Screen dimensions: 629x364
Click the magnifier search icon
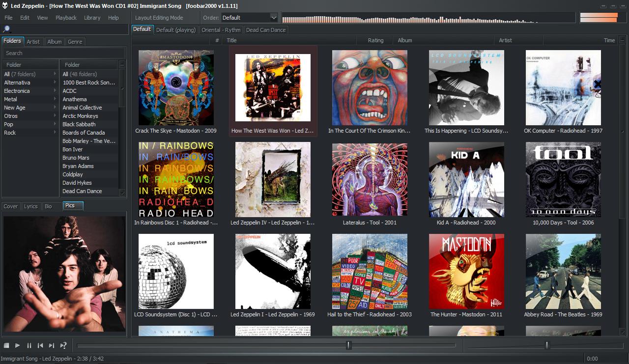coord(6,29)
